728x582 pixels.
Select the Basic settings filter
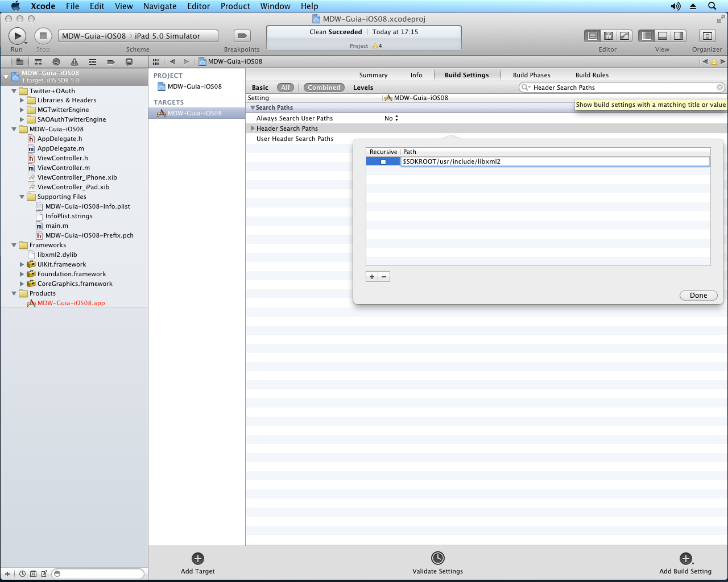tap(260, 88)
